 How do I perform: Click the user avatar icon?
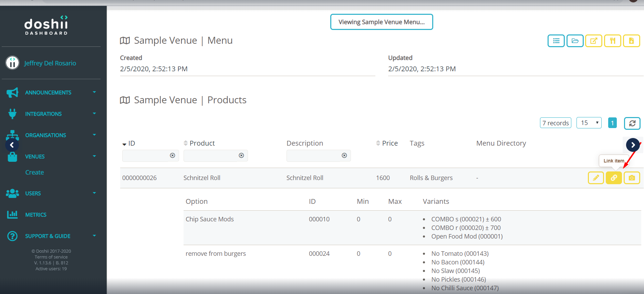point(12,63)
